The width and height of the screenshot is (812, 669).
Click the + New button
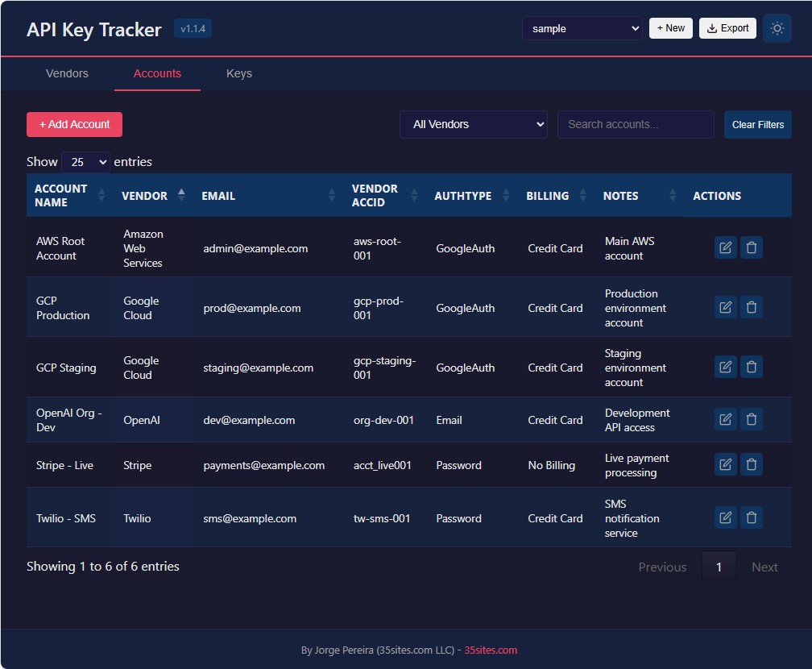coord(670,28)
